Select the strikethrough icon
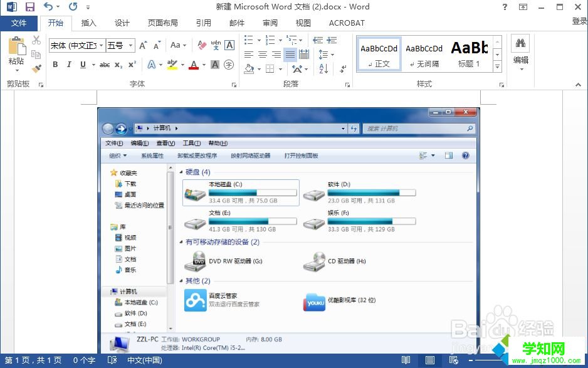Screen dimensions: 588x368 tap(104, 64)
